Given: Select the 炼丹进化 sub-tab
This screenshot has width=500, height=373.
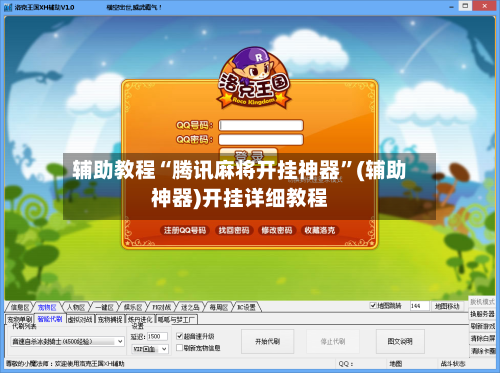Looking at the screenshot, I should [140, 320].
